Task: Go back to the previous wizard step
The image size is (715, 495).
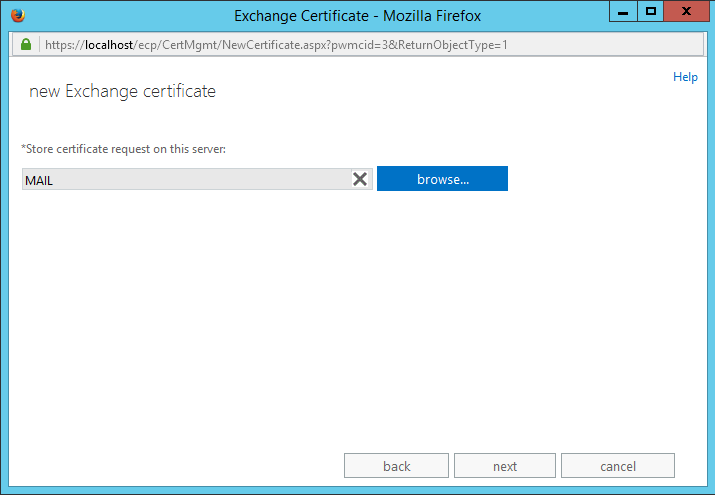Action: pyautogui.click(x=396, y=466)
